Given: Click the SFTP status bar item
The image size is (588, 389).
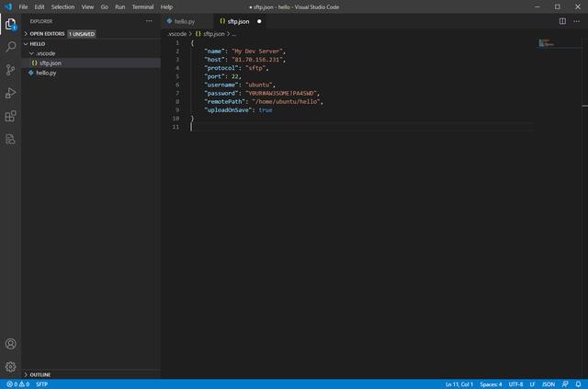Looking at the screenshot, I should click(42, 384).
